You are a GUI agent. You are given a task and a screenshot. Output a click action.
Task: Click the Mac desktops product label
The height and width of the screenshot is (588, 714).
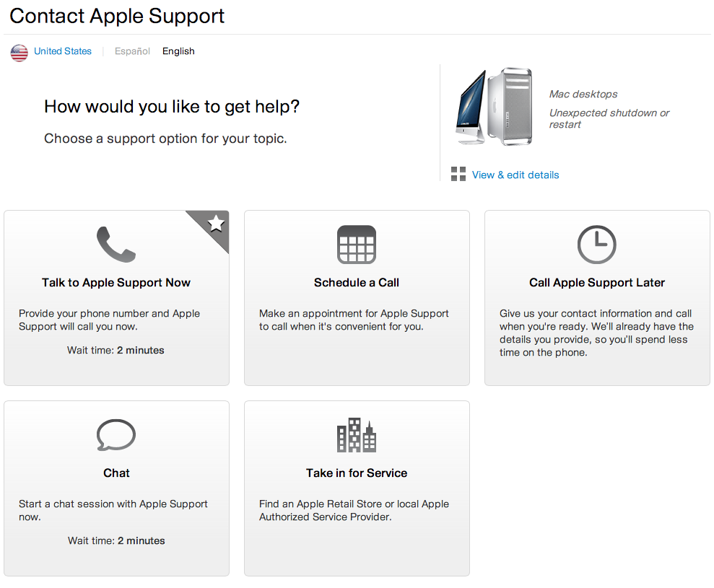(x=583, y=94)
